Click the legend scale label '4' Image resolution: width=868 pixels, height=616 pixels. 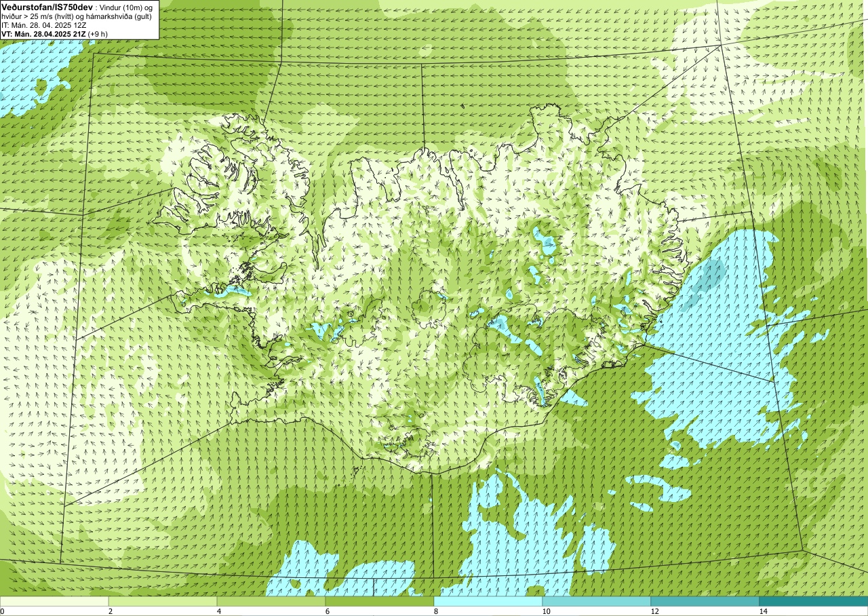(x=219, y=611)
